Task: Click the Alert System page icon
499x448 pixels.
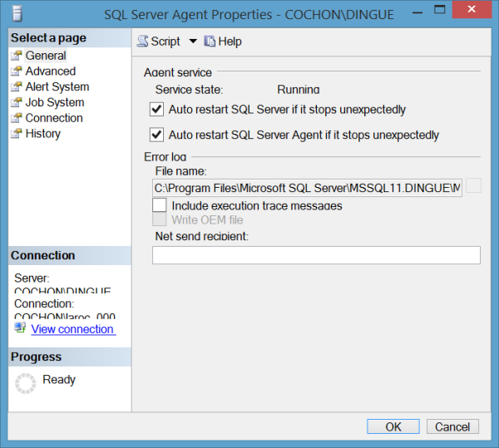Action: [17, 86]
